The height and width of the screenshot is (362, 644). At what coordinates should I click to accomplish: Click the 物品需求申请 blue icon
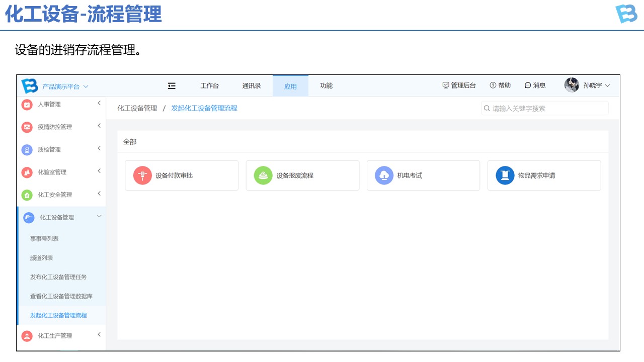(x=505, y=175)
